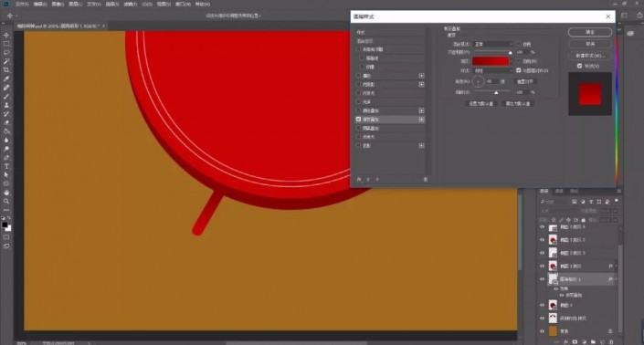The image size is (644, 345).
Task: Select the Horizontal Type tool
Action: point(6,166)
